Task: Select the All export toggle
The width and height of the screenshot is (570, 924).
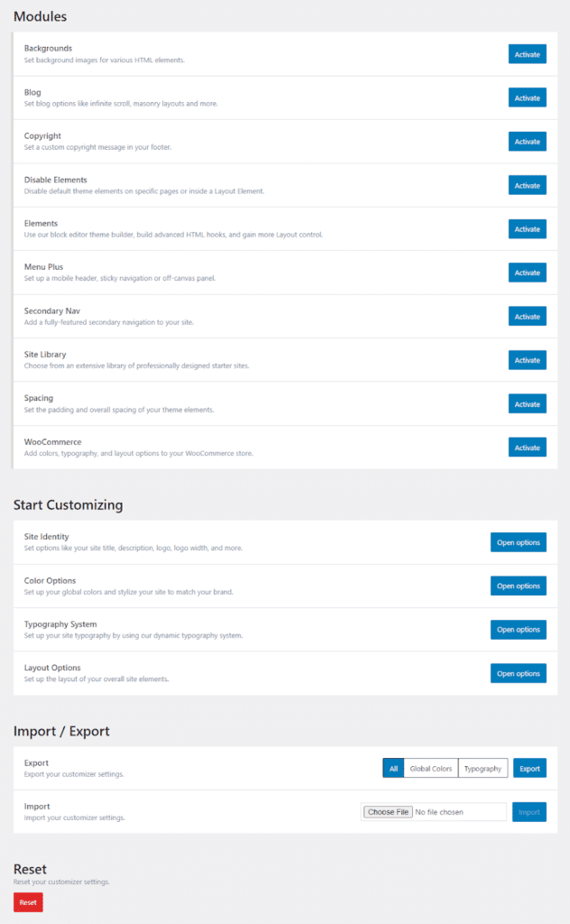Action: [393, 769]
